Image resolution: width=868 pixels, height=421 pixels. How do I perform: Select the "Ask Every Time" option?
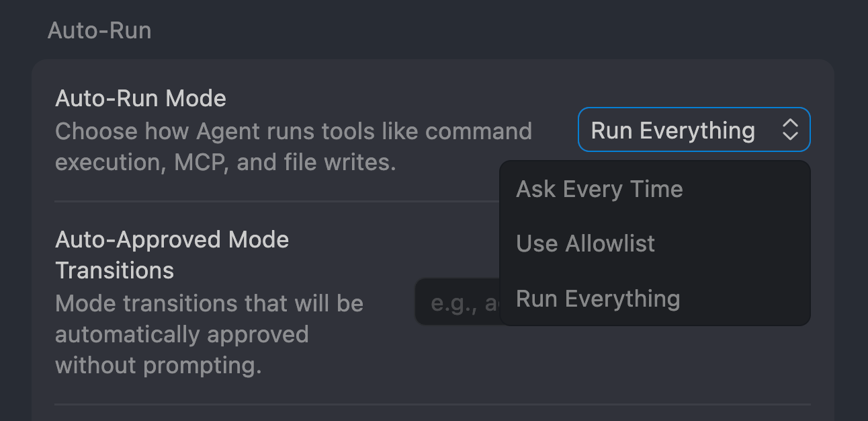pos(599,190)
